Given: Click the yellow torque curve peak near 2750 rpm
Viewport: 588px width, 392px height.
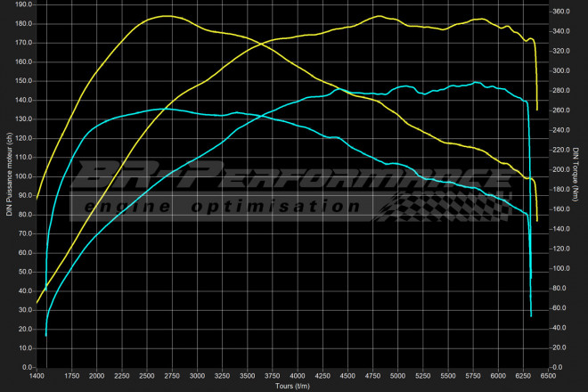Looking at the screenshot, I should pos(167,16).
